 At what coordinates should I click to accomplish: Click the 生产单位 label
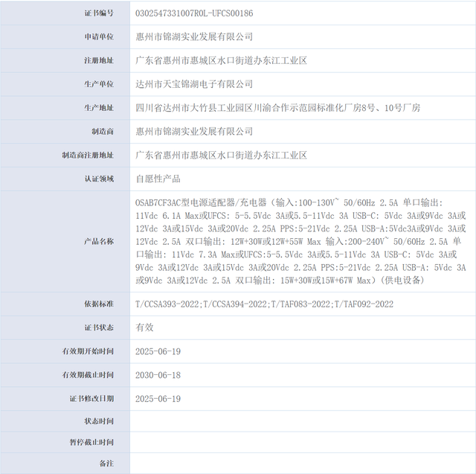(x=99, y=84)
